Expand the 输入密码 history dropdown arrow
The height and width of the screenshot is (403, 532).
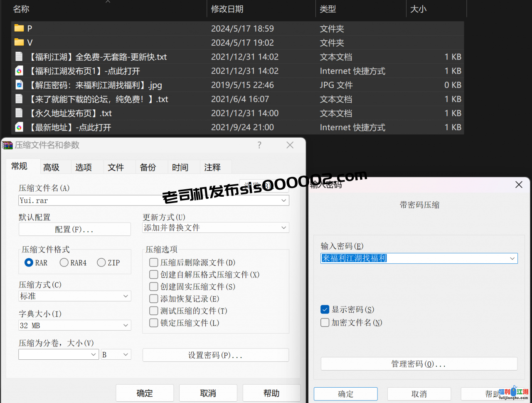coord(512,258)
